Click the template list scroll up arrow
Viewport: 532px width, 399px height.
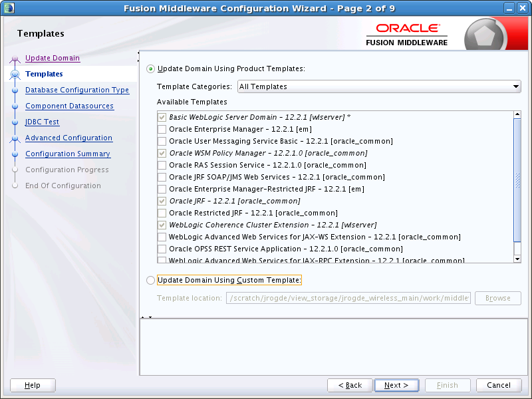tap(517, 114)
